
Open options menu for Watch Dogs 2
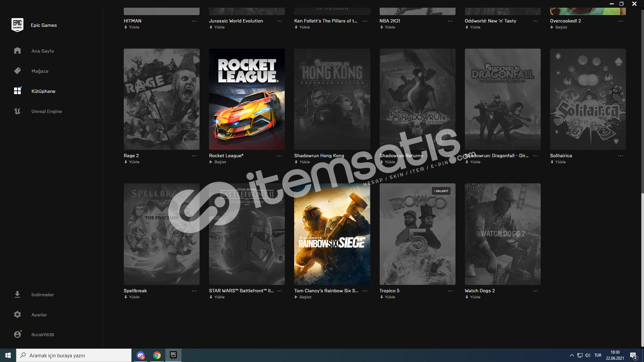pyautogui.click(x=535, y=291)
